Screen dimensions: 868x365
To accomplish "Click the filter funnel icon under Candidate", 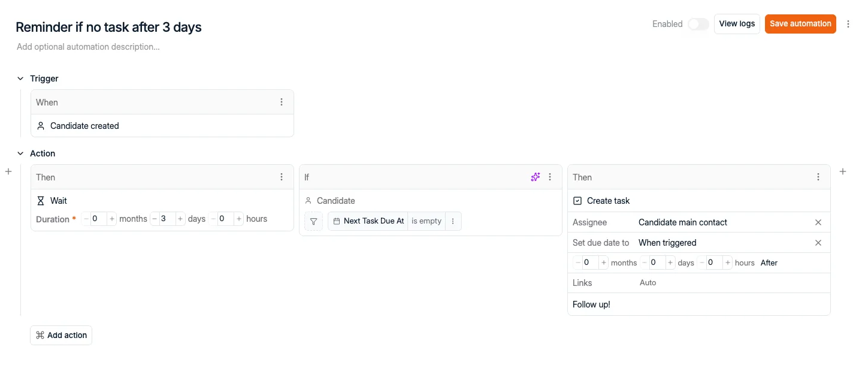I will (x=313, y=221).
